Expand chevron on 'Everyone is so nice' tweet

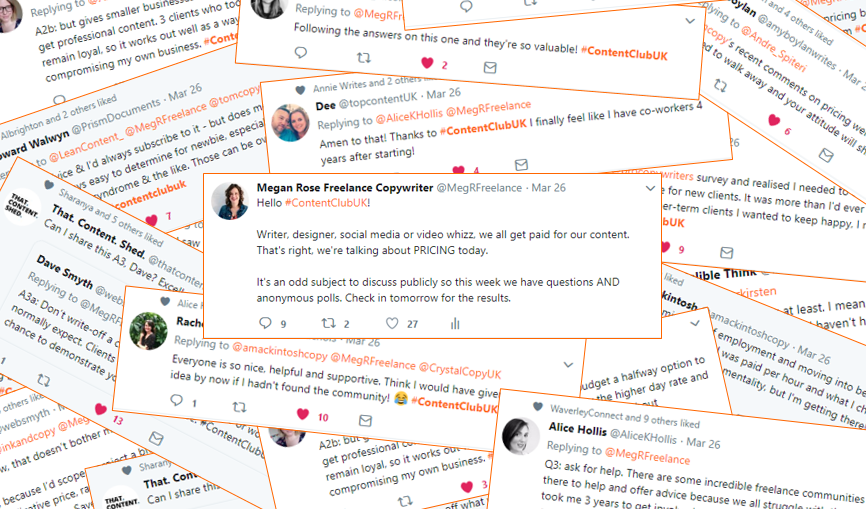point(568,364)
